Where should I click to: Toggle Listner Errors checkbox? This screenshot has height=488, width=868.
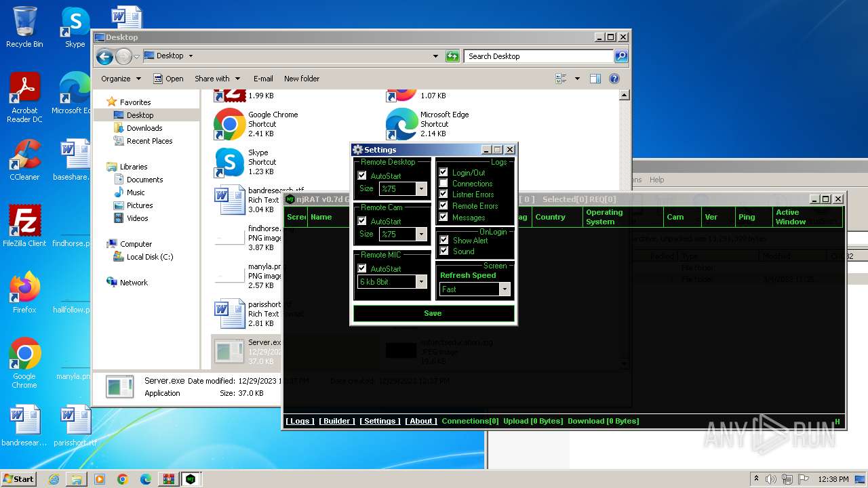443,194
